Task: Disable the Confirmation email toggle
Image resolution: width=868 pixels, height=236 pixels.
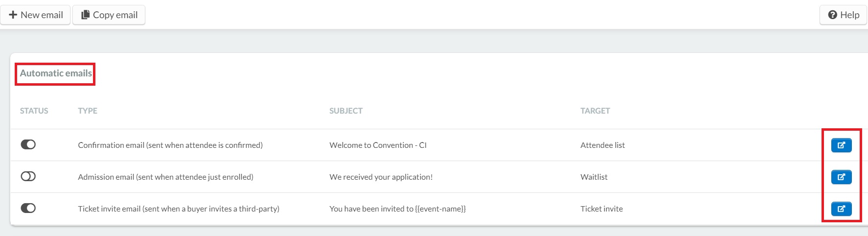Action: [28, 144]
